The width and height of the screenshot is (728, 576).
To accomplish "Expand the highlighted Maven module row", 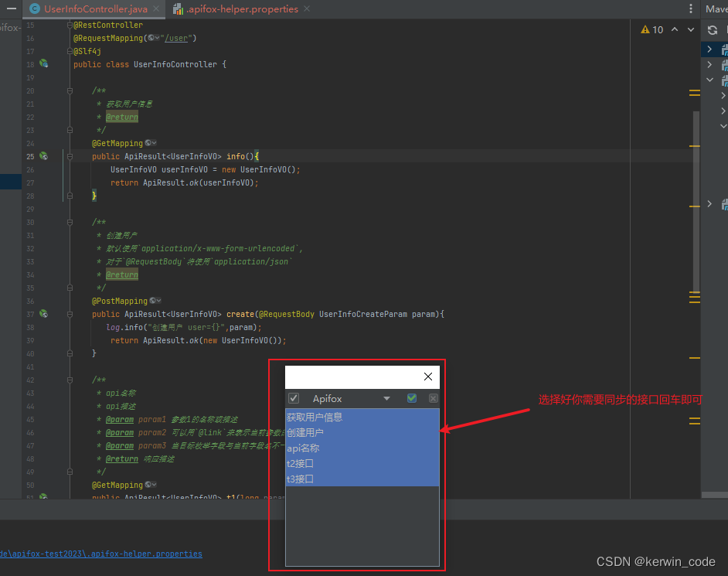I will coord(709,49).
